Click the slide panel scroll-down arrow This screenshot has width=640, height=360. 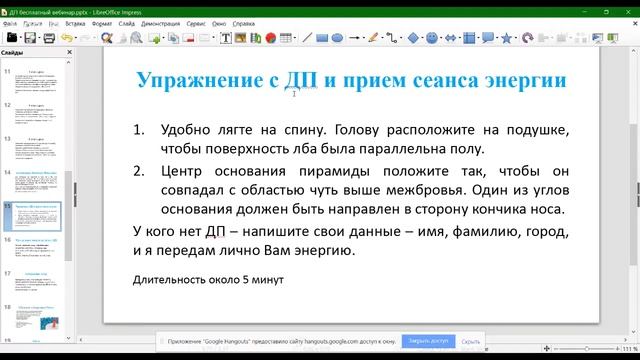[x=69, y=338]
